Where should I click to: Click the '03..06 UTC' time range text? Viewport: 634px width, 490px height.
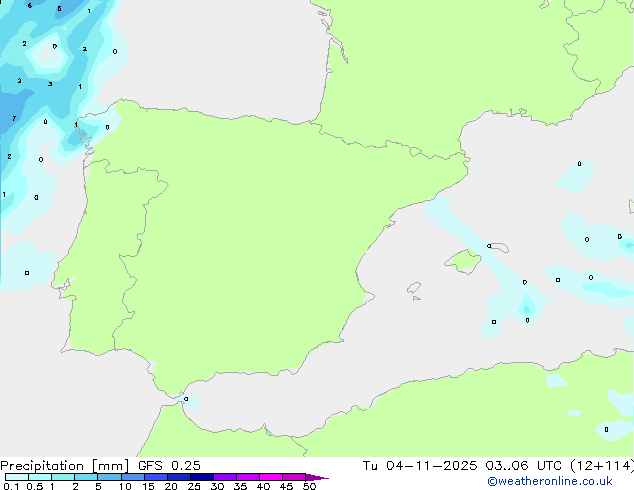[523, 466]
